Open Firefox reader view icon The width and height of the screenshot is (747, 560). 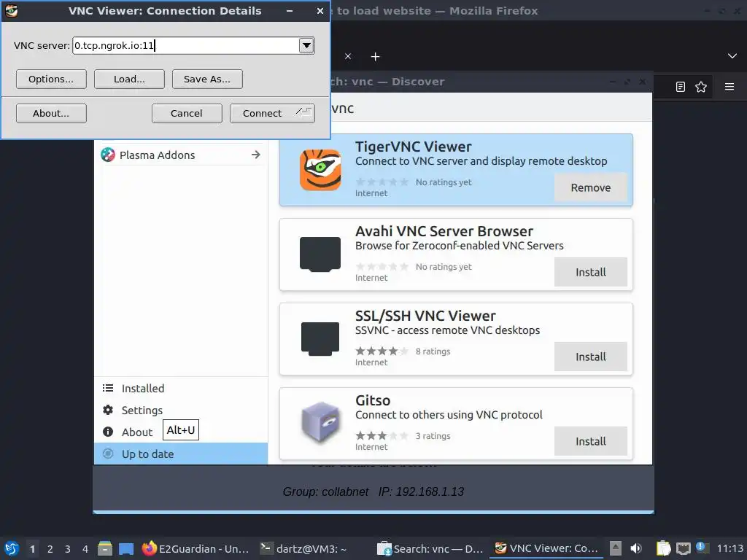(x=681, y=87)
